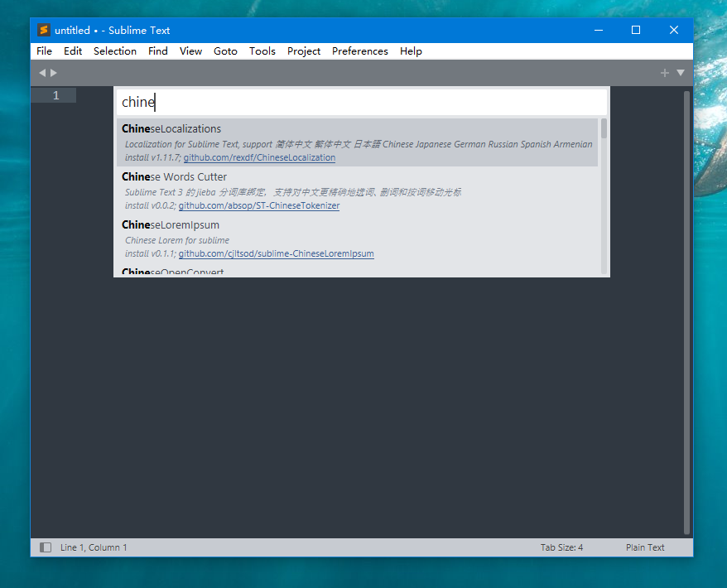
Task: Toggle the sidebar icon in status bar
Action: [x=46, y=547]
